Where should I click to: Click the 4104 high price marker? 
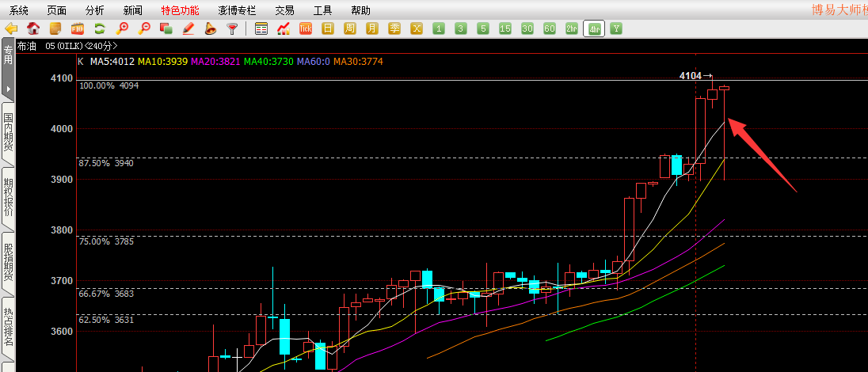coord(691,76)
